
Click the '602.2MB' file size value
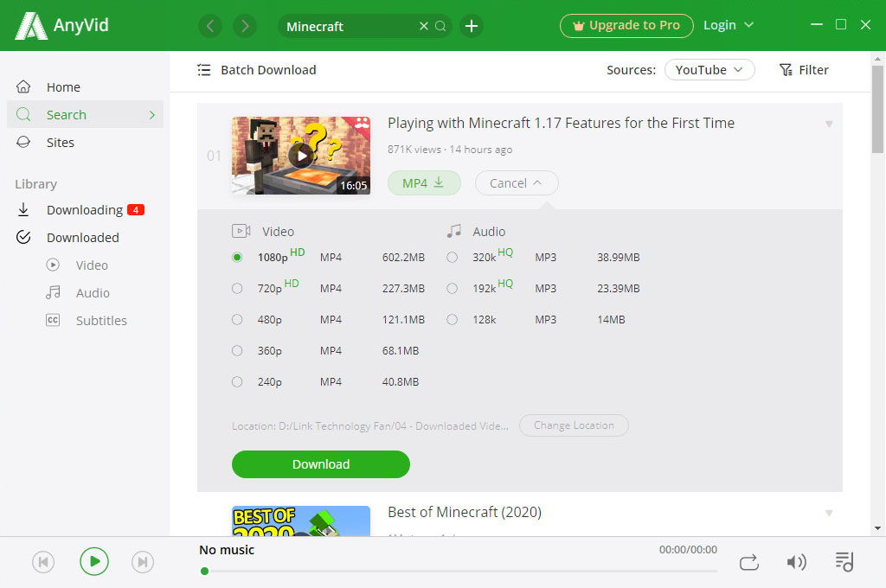(x=403, y=258)
